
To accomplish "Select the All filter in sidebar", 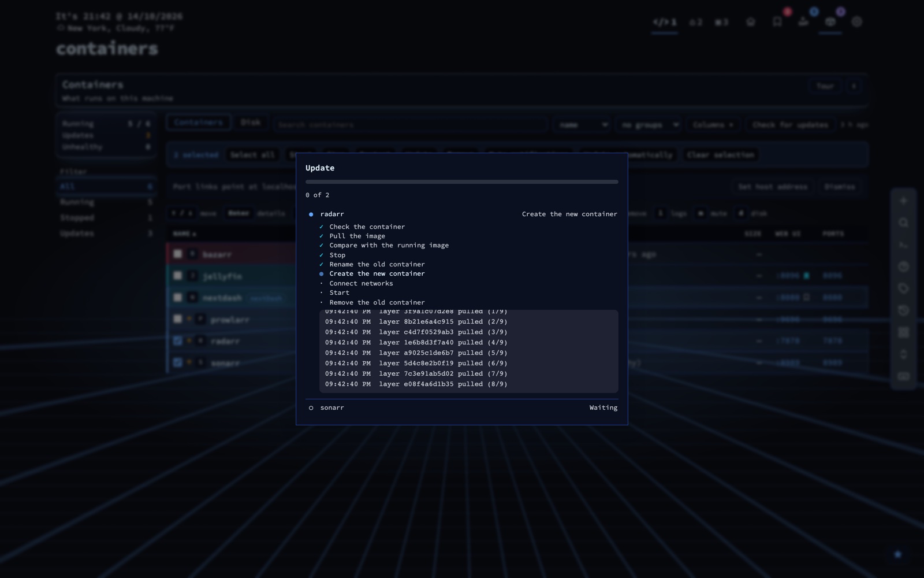I will pos(107,186).
